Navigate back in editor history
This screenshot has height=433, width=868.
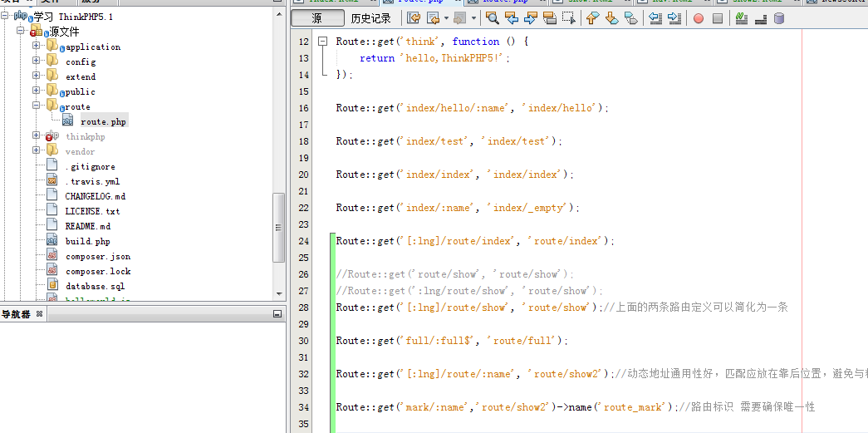433,18
